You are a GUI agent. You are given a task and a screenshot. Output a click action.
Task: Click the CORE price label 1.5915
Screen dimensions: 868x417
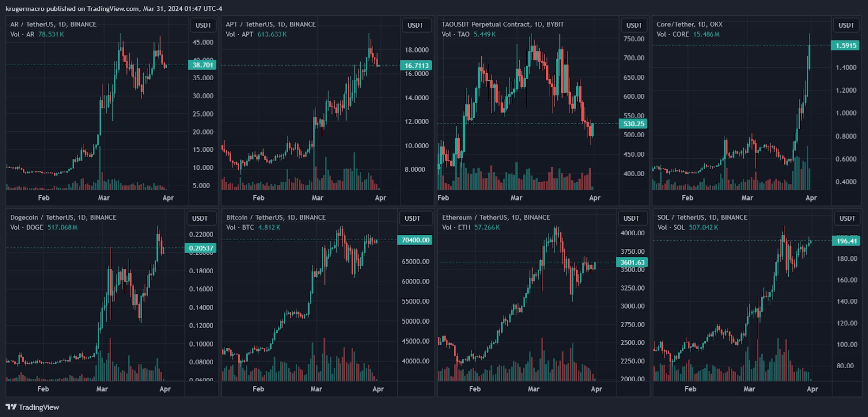(x=846, y=46)
